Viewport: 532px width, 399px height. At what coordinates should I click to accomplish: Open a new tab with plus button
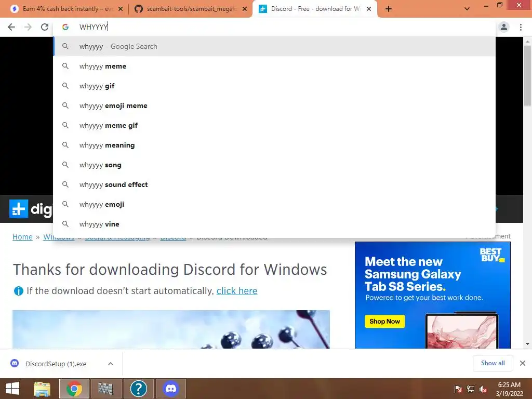click(x=389, y=9)
